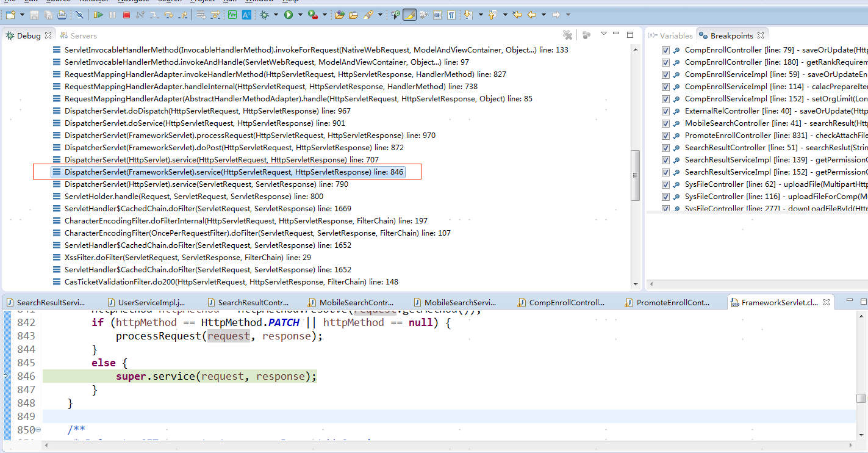Viewport: 868px width, 453px height.
Task: Open the New file dropdown arrow
Action: [x=22, y=15]
